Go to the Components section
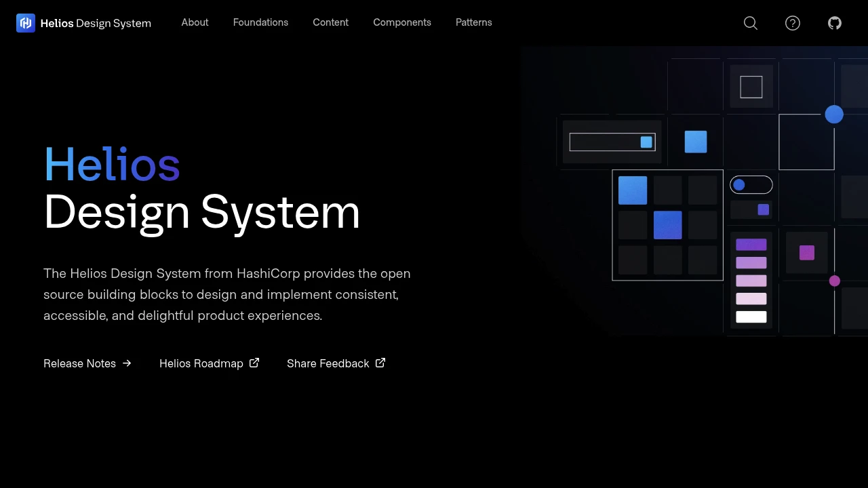This screenshot has width=868, height=488. (402, 22)
